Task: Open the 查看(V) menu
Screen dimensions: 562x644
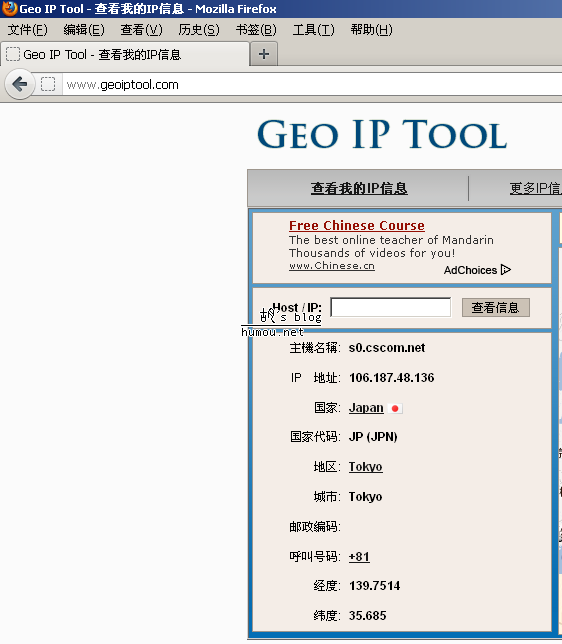Action: coord(141,30)
